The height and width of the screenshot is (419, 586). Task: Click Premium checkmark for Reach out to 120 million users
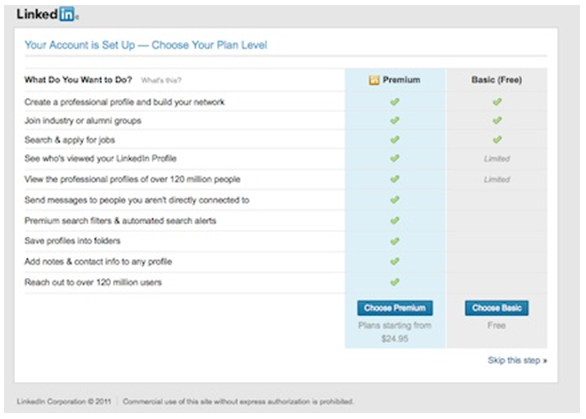pos(395,282)
